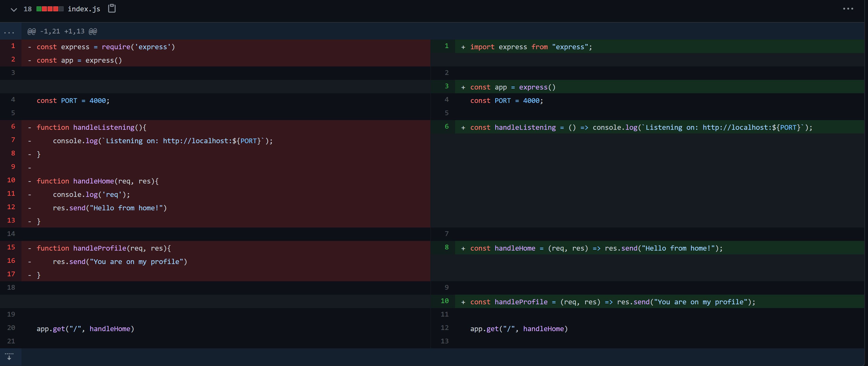Click the index.js file name link
Screen dimensions: 868x366
click(x=84, y=9)
